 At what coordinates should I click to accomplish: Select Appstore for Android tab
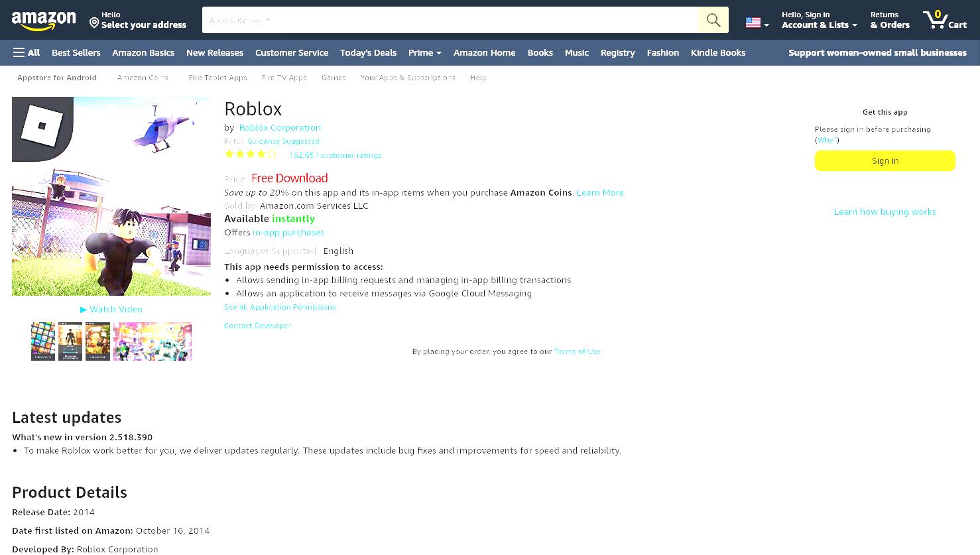pos(57,78)
